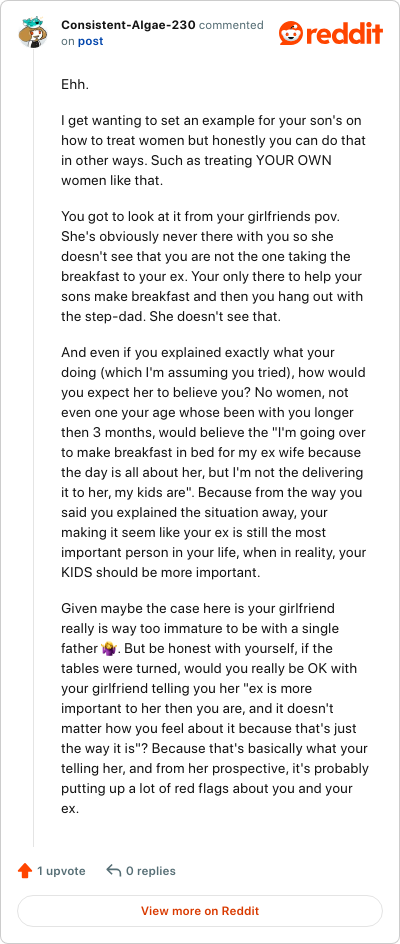Screen dimensions: 400x944
Task: Click paragraph starting "And even if you explained"
Action: tap(214, 462)
